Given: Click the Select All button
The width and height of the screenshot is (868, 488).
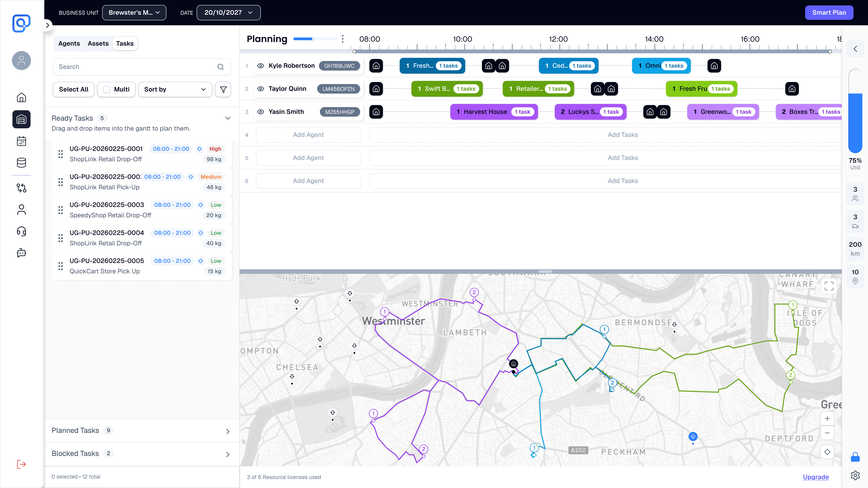Looking at the screenshot, I should (73, 89).
